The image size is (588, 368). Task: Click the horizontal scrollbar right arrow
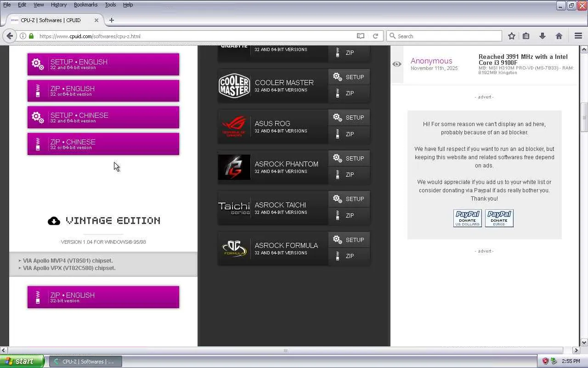[x=577, y=351]
